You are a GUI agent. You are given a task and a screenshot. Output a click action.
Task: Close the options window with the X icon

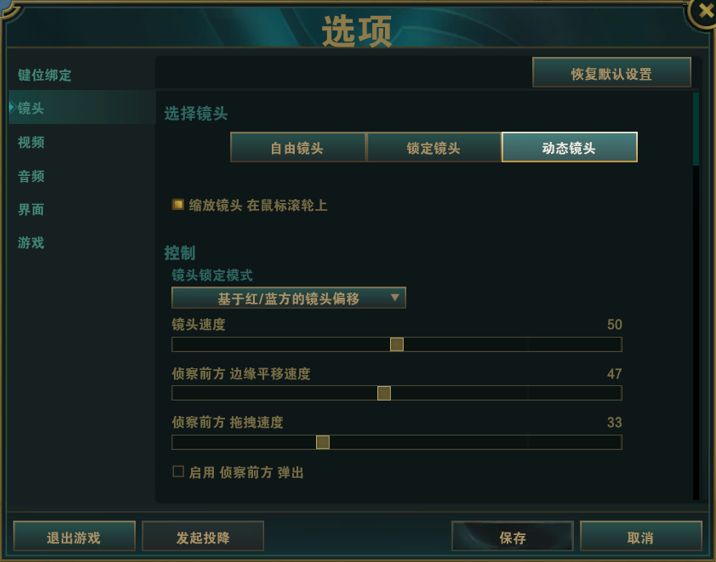pos(704,10)
